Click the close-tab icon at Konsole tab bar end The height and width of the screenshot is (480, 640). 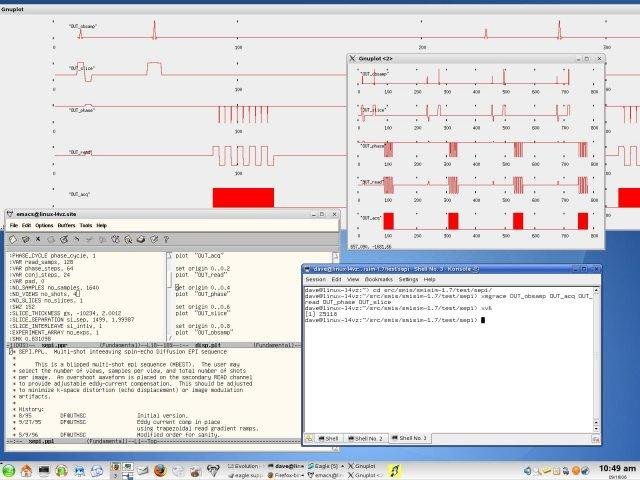pyautogui.click(x=596, y=439)
